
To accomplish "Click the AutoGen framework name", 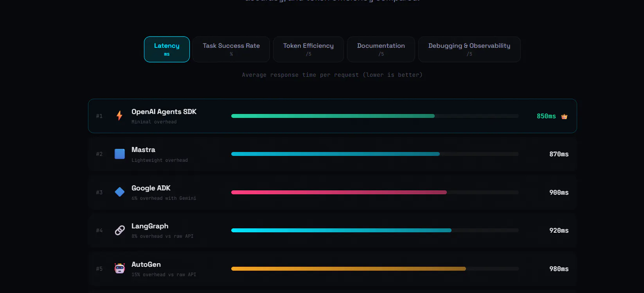I will [146, 264].
